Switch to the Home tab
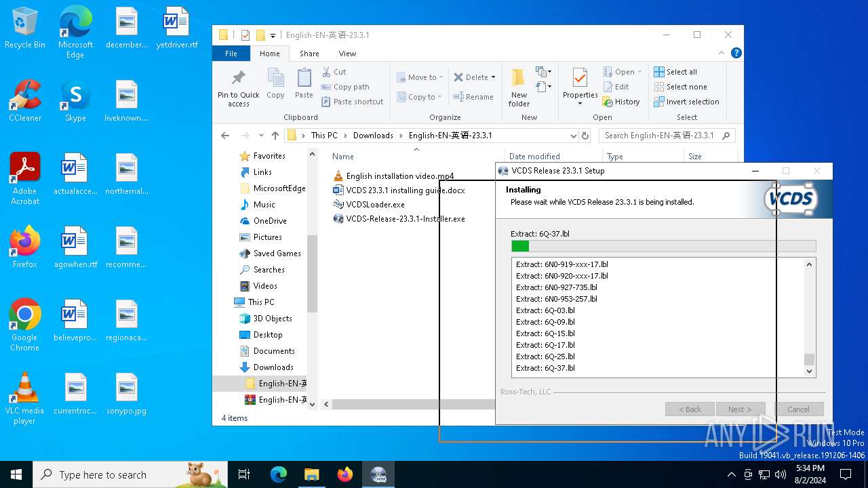 coord(269,54)
